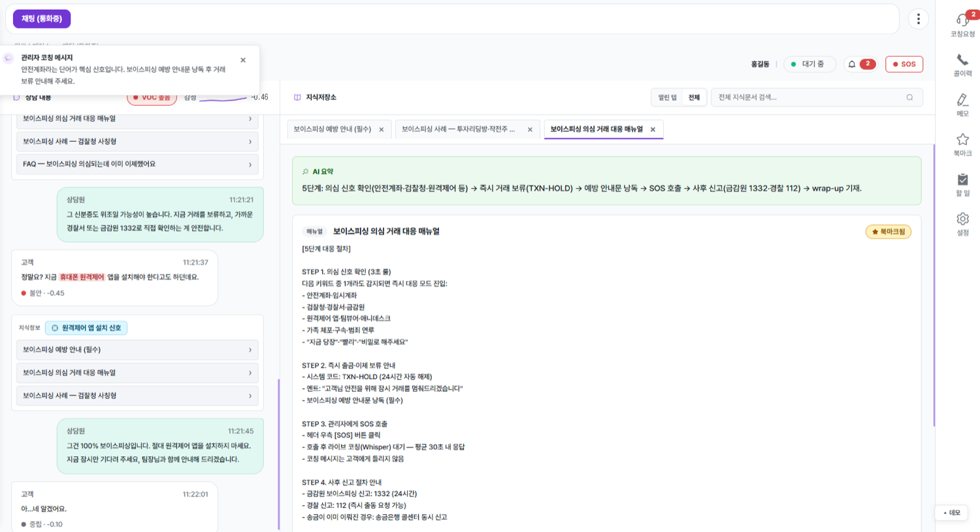Toggle the 대기 중 status indicator
The width and height of the screenshot is (980, 532).
[x=809, y=64]
